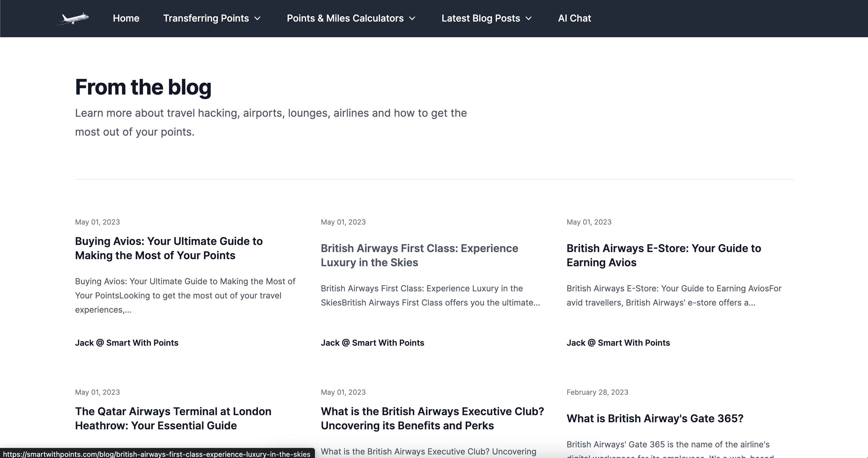Open the British Airways Executive Club post
The image size is (868, 458).
click(x=432, y=419)
